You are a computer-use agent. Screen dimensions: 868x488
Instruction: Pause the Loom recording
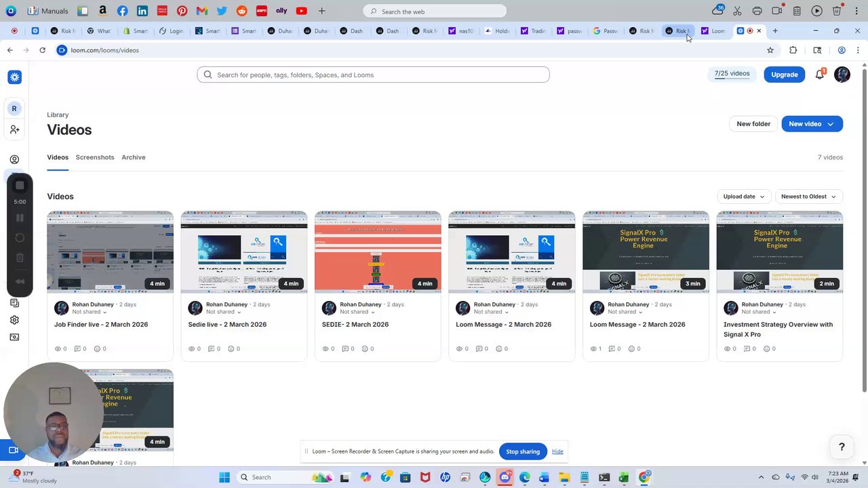coord(20,218)
